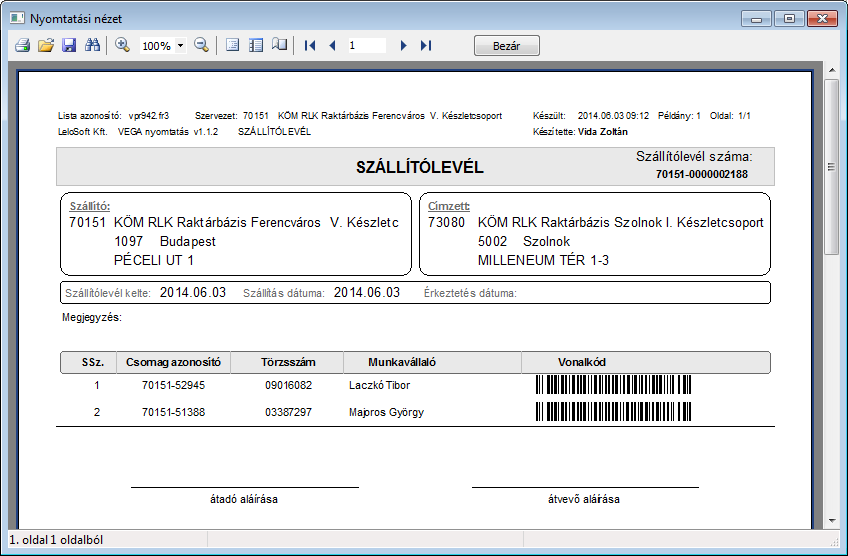Select delivery note number 70151-0000002188
Viewport: 848px width, 556px height.
701,174
